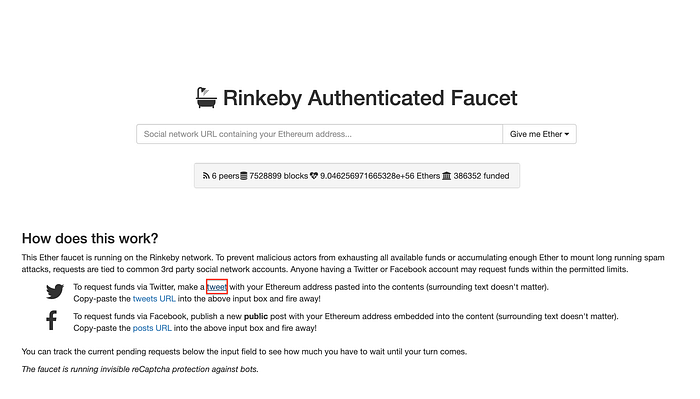Click the How does this work heading
700x399 pixels.
90,238
